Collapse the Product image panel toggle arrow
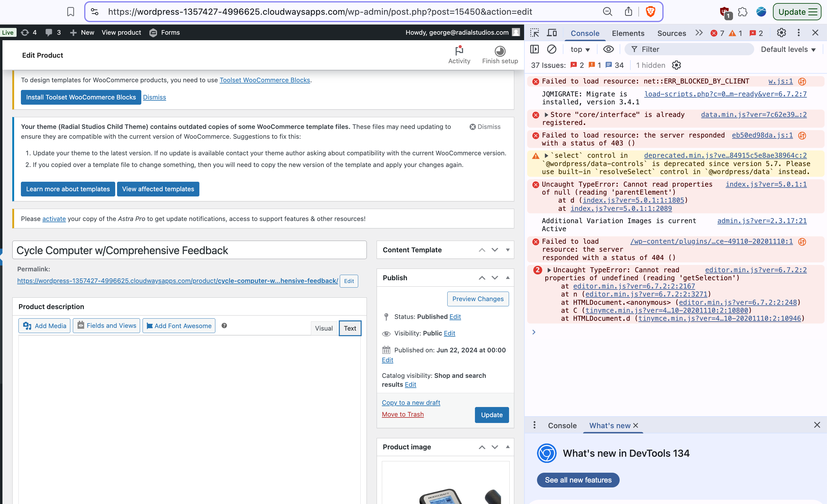Viewport: 827px width, 504px height. (x=508, y=447)
